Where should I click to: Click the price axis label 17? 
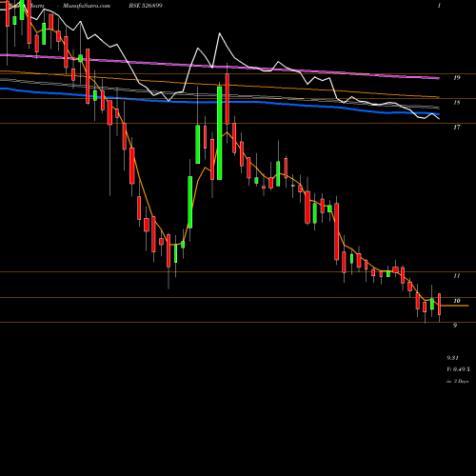pyautogui.click(x=457, y=128)
